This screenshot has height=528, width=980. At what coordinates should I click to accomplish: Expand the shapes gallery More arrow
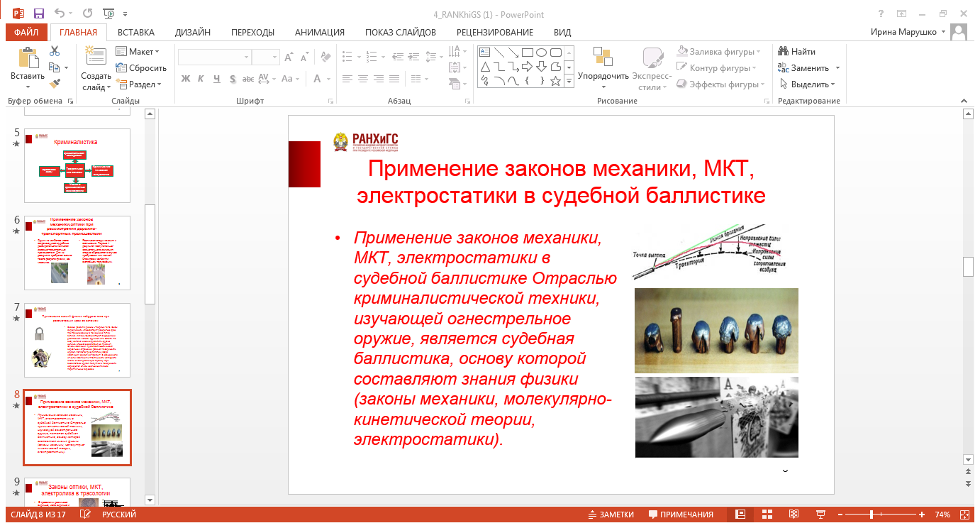(x=569, y=81)
